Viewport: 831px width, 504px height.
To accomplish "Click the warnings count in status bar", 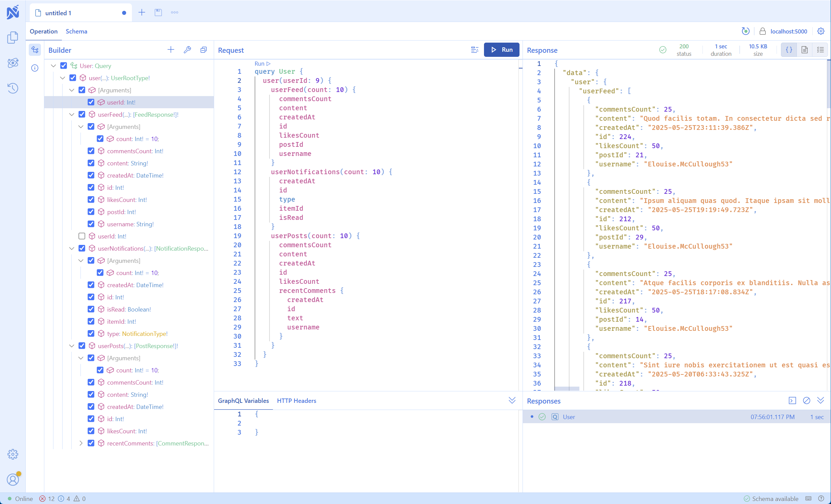I will [80, 499].
